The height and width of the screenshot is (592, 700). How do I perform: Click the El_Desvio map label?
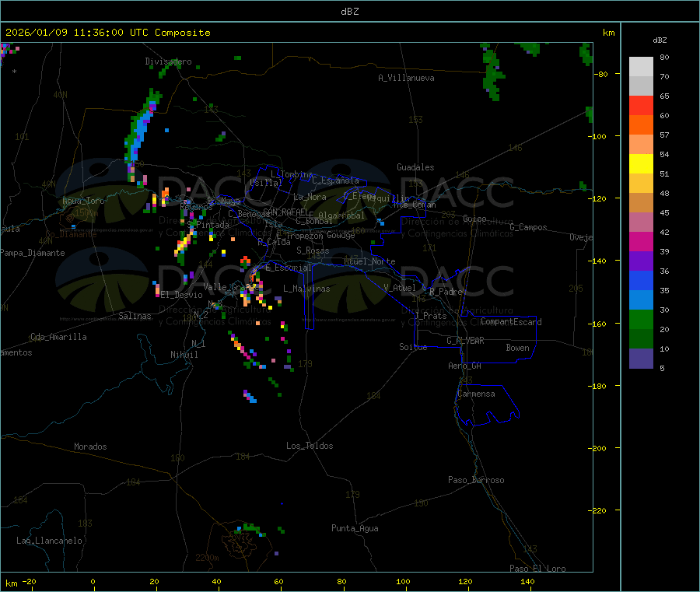click(x=182, y=295)
